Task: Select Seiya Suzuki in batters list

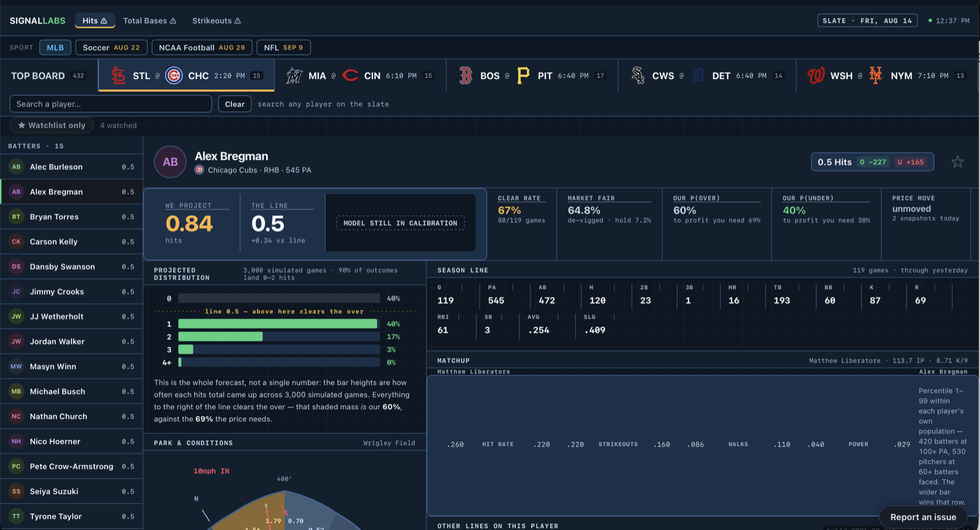Action: 71,491
